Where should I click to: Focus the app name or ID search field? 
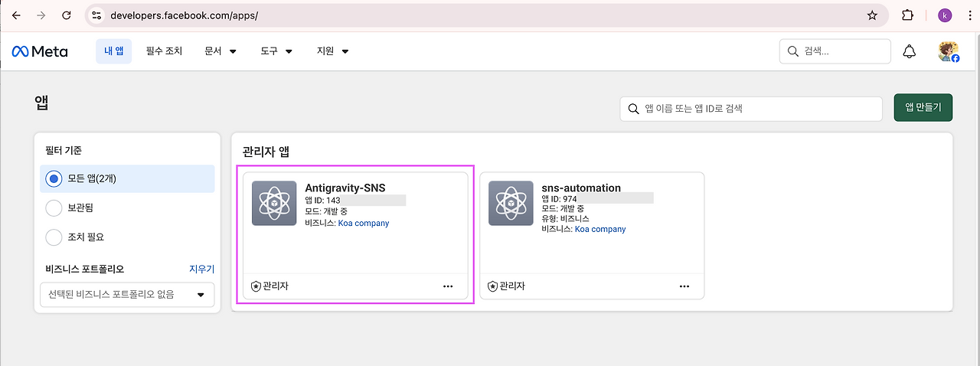coord(751,109)
